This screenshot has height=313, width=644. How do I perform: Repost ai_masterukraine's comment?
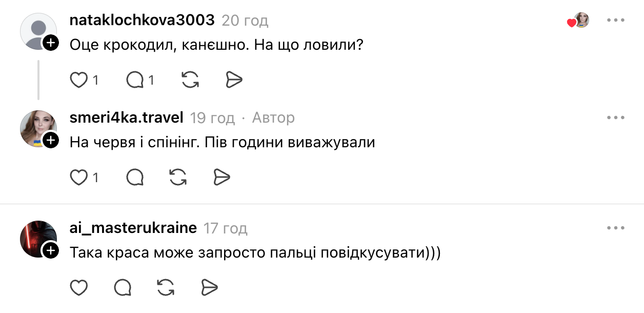tap(166, 288)
